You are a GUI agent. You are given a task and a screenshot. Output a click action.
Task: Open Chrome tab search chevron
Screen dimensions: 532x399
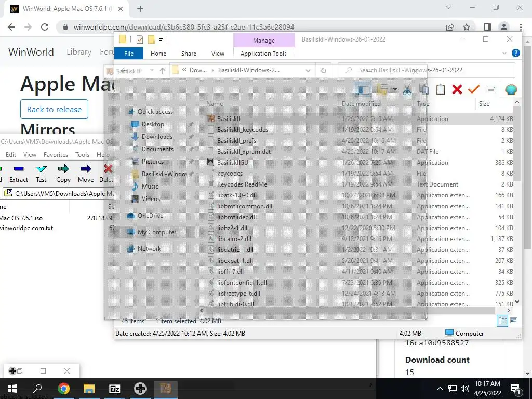448,7
